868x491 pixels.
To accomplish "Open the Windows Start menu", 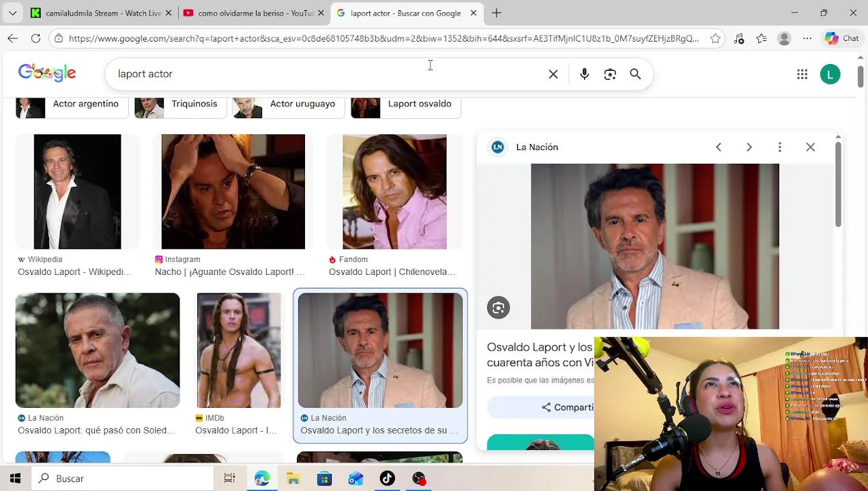I will click(15, 479).
